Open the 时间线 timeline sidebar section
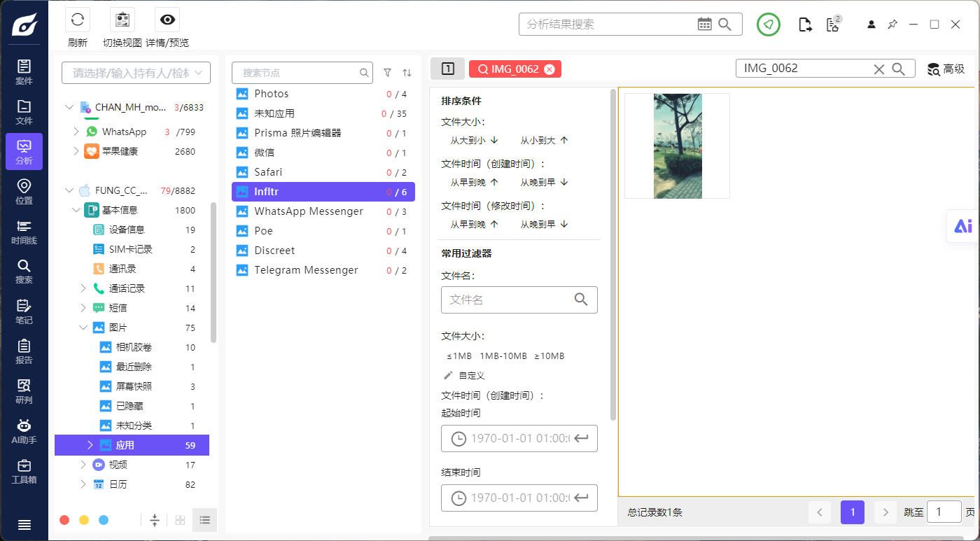The width and height of the screenshot is (980, 541). (24, 231)
